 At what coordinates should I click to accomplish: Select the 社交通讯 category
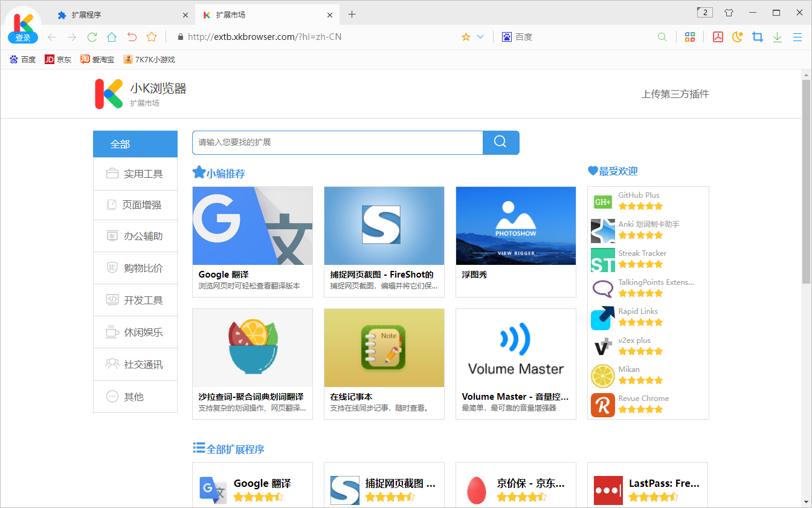[x=135, y=364]
